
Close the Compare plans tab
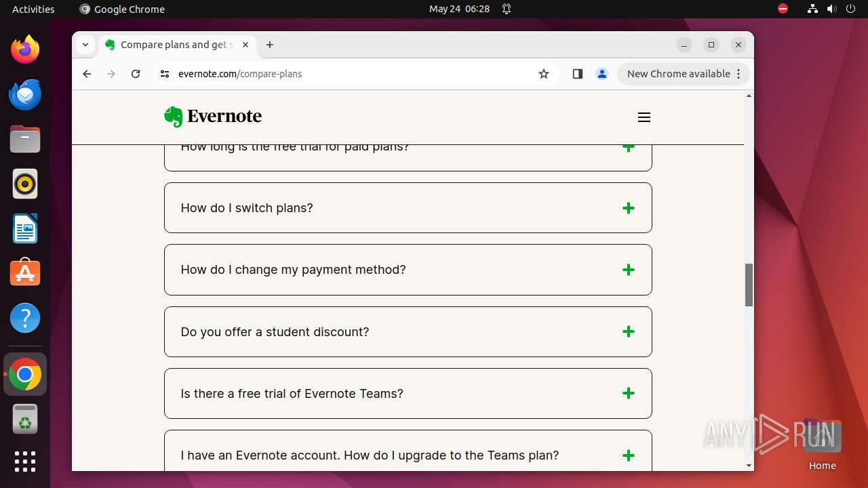coord(245,45)
